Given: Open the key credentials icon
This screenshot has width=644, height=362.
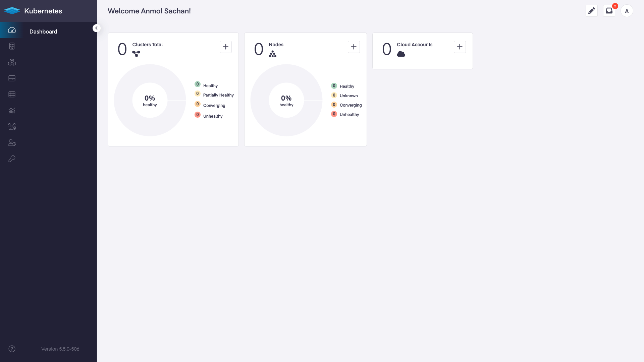Looking at the screenshot, I should 12,159.
